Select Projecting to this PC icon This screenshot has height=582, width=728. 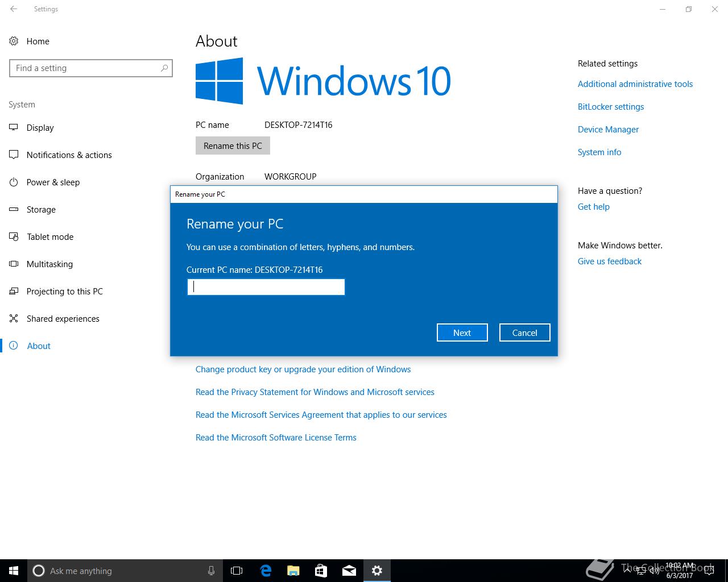pos(14,291)
